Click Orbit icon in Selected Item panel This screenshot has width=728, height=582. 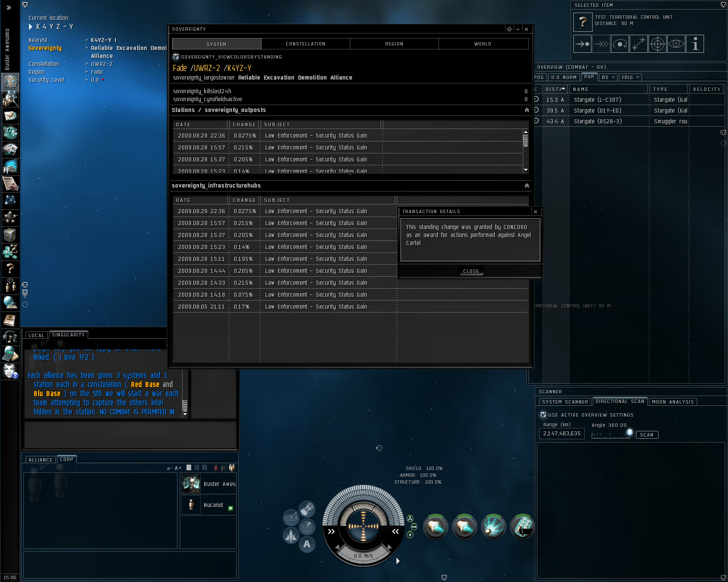[620, 44]
